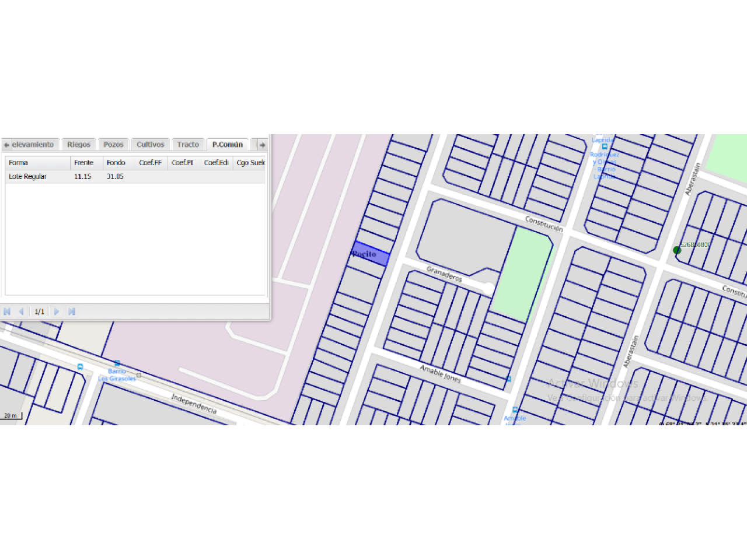Go to first page in pager
747x560 pixels.
click(x=7, y=311)
